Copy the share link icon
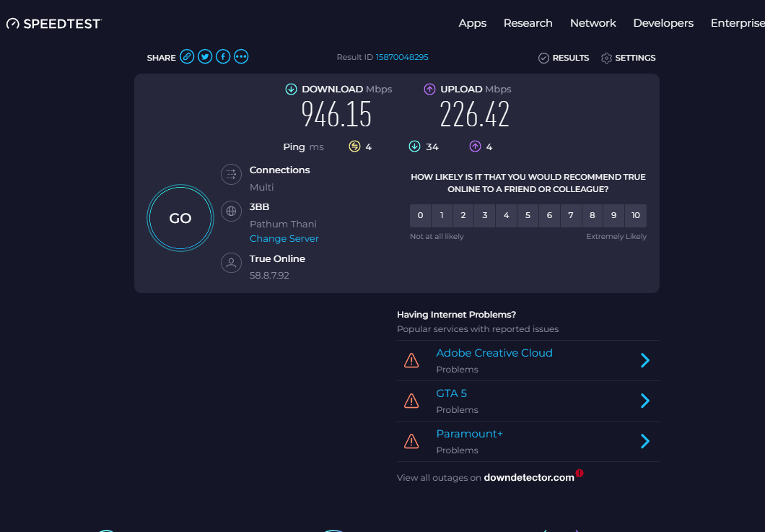765x532 pixels. coord(187,56)
